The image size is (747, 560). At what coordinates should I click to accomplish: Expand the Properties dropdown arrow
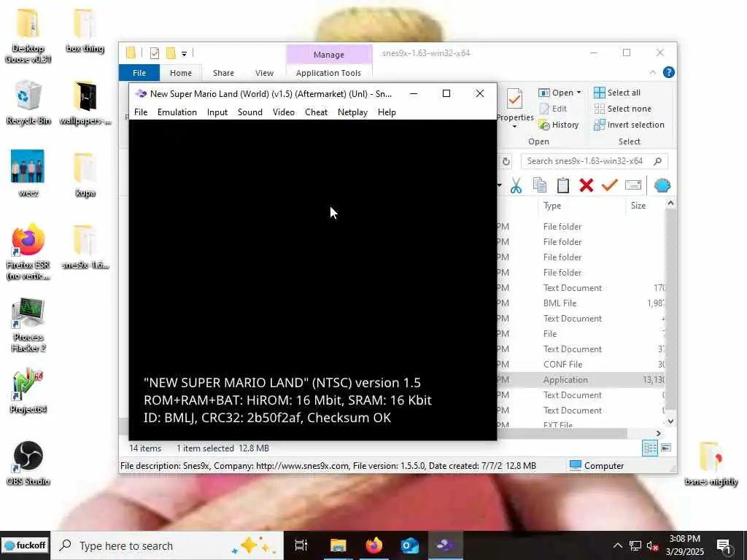(x=514, y=127)
